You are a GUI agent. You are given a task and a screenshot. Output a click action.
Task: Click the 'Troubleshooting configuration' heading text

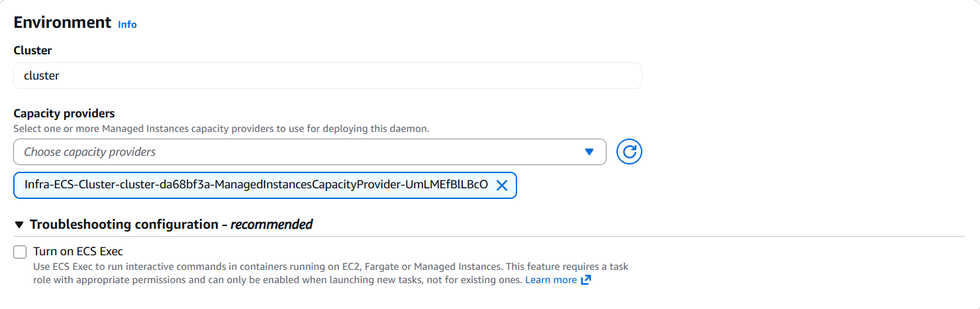[x=124, y=225]
